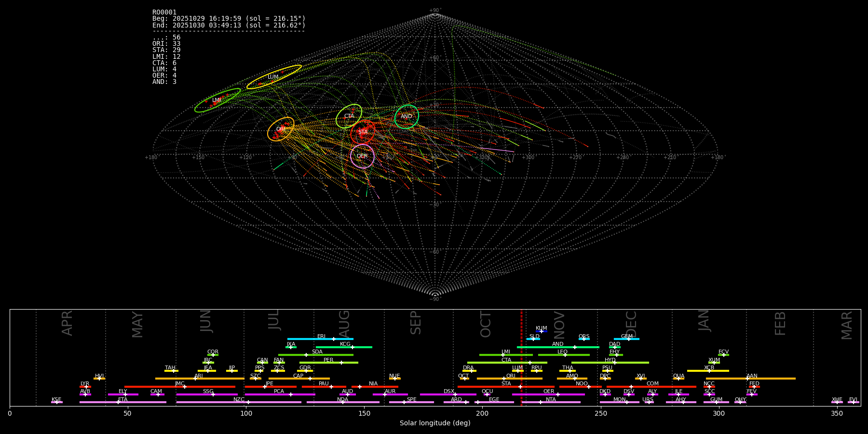This screenshot has width=868, height=434.
Task: Click the End: 20251030 03:49:13 line
Action: pyautogui.click(x=229, y=26)
